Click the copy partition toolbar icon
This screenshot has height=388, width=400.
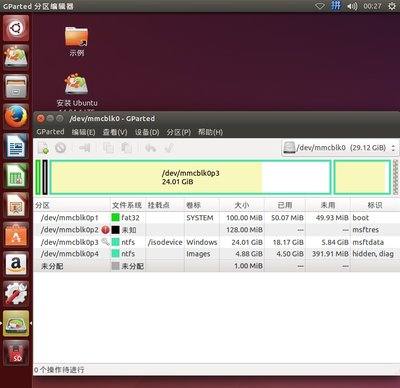click(x=108, y=148)
